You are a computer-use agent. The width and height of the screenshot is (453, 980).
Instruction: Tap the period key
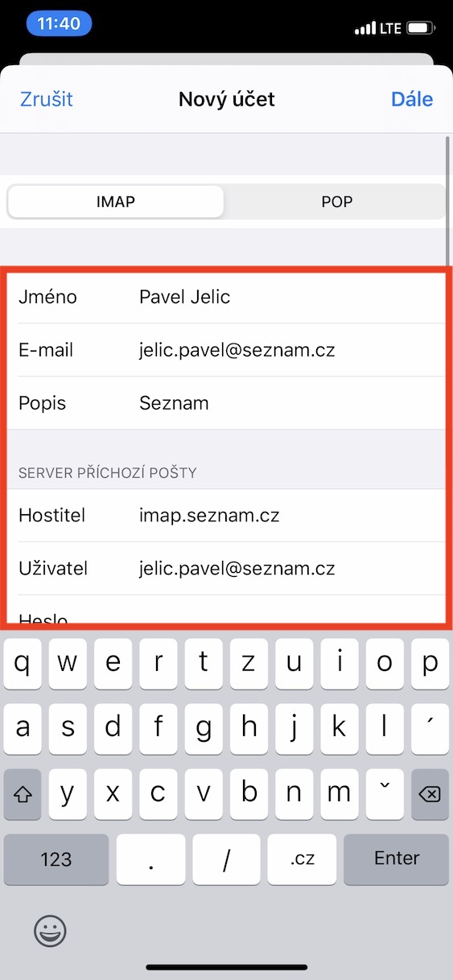point(150,859)
